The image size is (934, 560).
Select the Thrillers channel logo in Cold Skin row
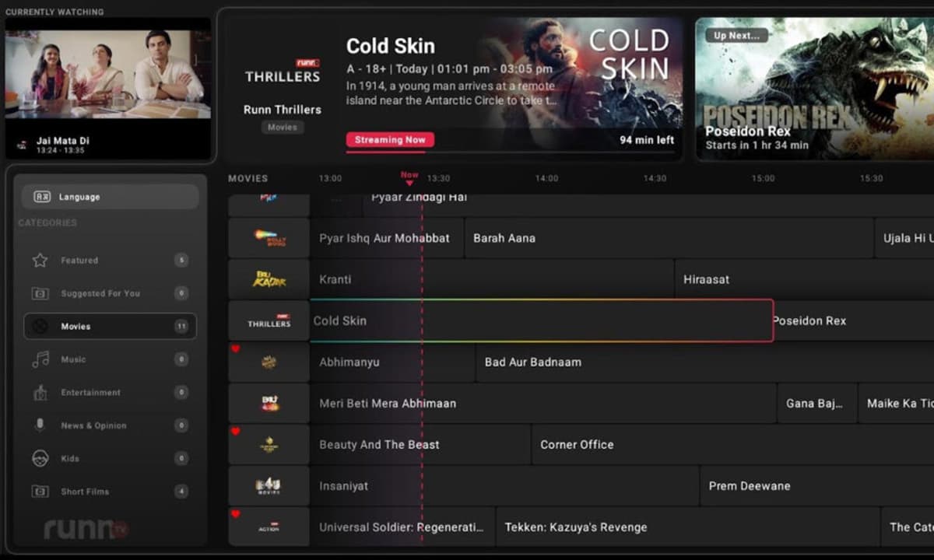269,320
